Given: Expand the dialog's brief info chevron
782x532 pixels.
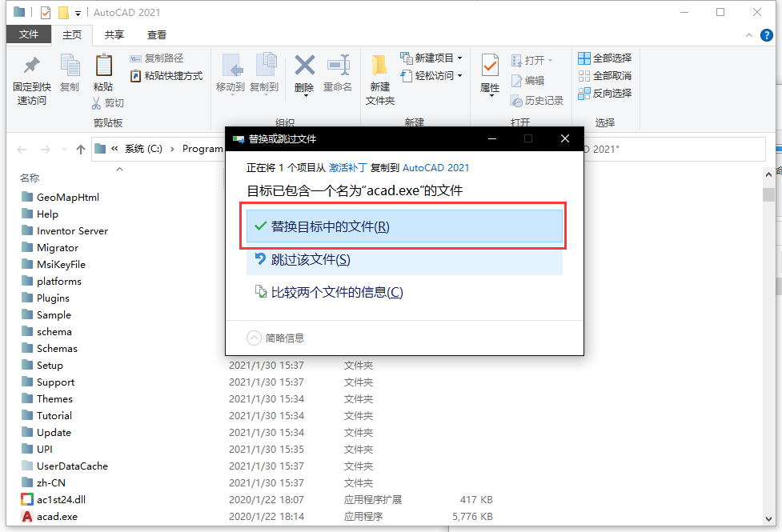Looking at the screenshot, I should click(255, 338).
